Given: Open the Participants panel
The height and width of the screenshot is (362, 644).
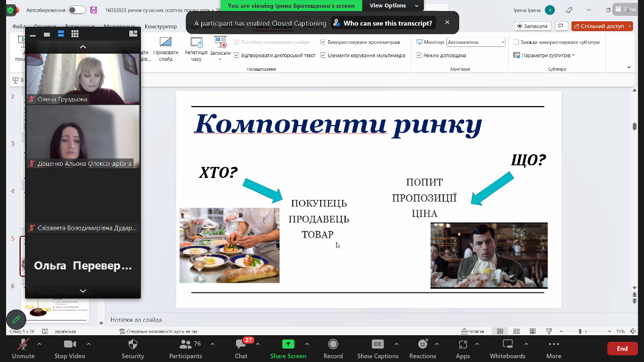Looking at the screenshot, I should point(185,344).
